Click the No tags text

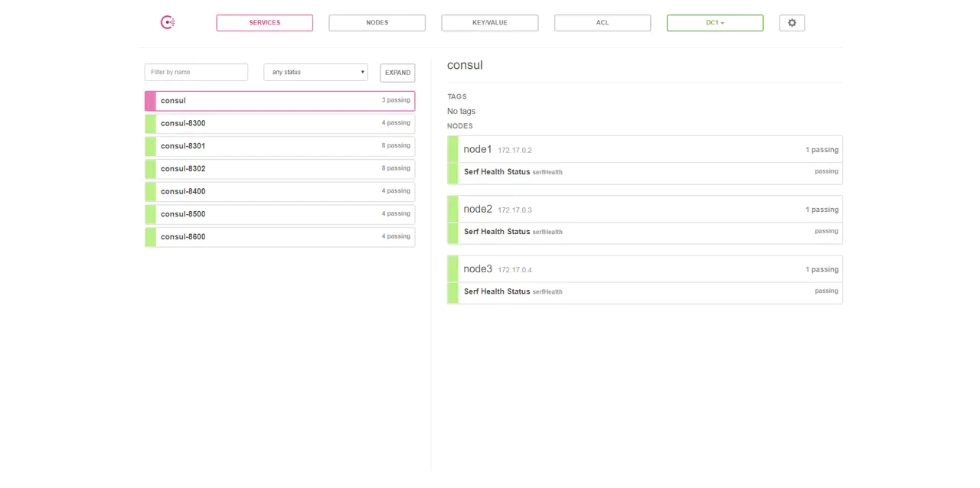tap(461, 112)
